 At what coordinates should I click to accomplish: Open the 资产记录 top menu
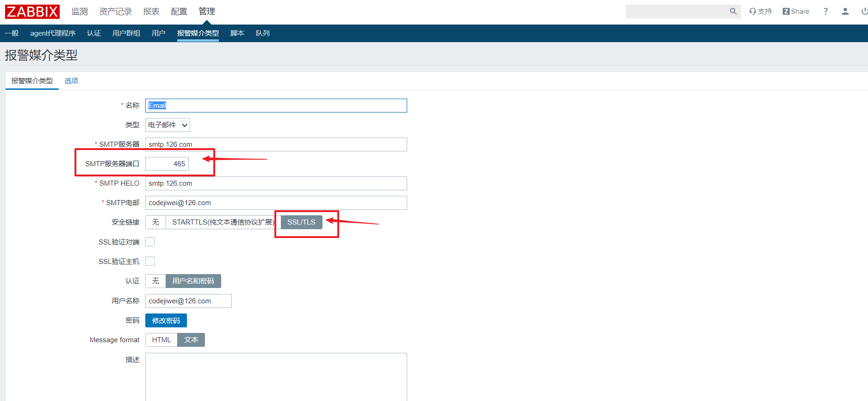[115, 12]
